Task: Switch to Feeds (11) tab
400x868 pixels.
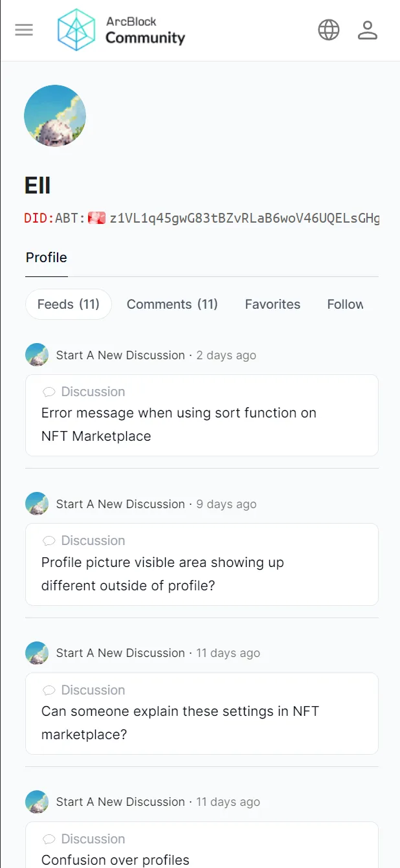Action: [x=69, y=304]
